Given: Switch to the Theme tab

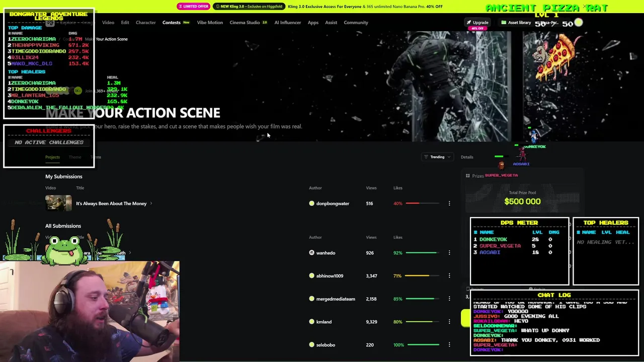Looking at the screenshot, I should [75, 157].
